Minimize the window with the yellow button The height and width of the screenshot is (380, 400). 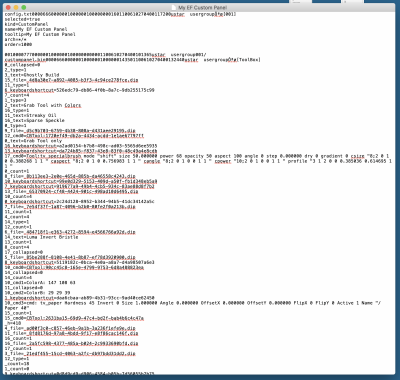[x=16, y=7]
